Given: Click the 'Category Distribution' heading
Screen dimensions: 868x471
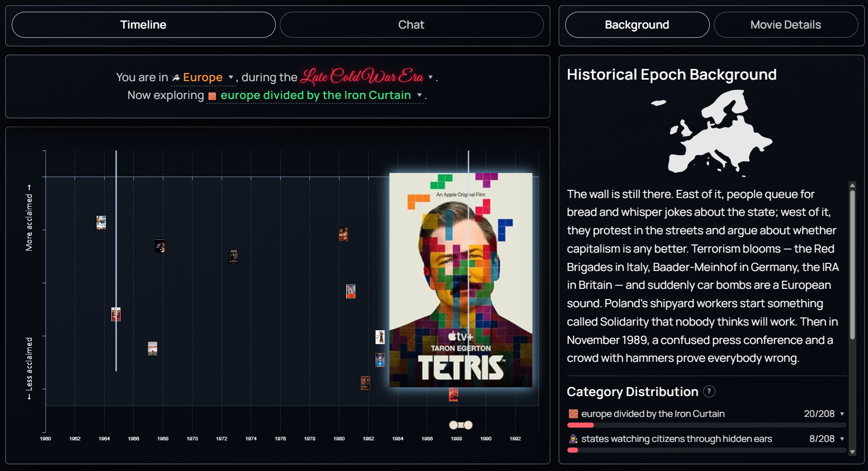Looking at the screenshot, I should click(x=633, y=391).
